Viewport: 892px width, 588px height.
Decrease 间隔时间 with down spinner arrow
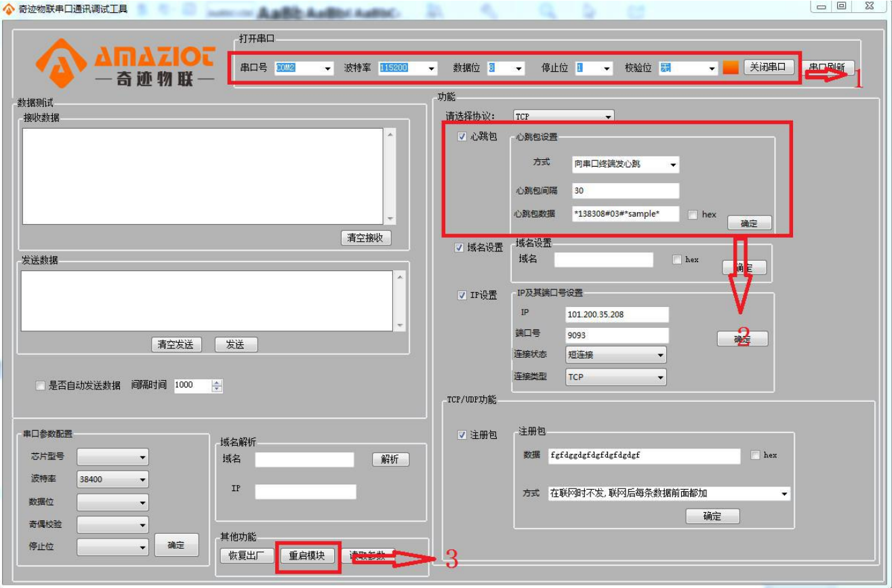pyautogui.click(x=217, y=389)
